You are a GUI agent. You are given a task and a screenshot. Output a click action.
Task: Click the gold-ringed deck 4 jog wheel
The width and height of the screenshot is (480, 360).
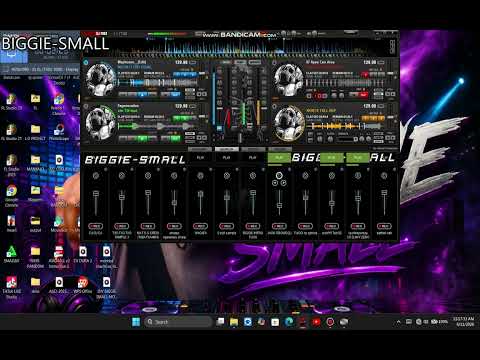(289, 123)
